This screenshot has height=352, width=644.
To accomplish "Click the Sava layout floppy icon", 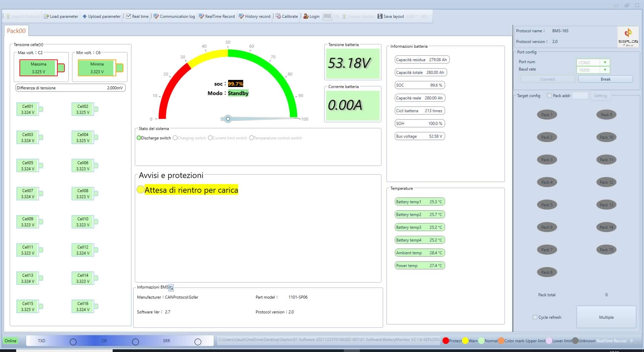I will pos(380,16).
